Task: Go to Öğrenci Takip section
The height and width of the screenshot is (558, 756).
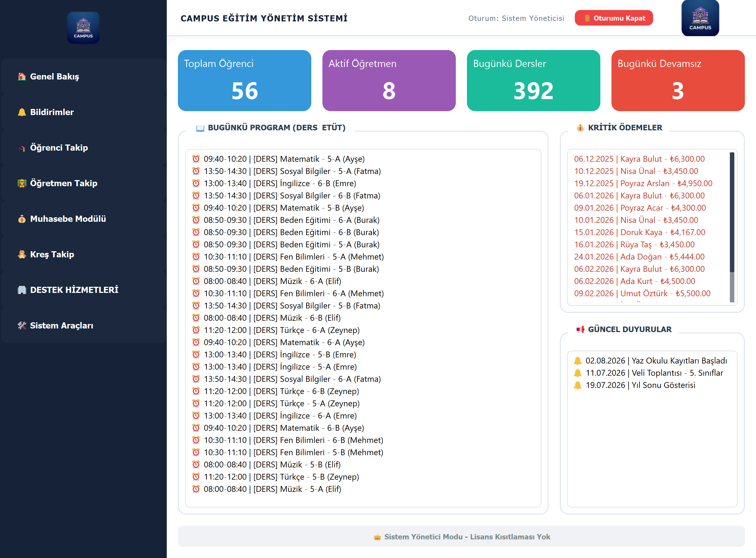Action: 83,148
